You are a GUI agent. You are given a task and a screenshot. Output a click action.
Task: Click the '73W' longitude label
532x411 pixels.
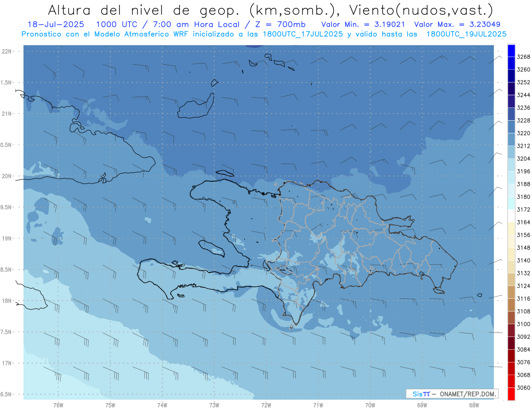[x=214, y=405]
